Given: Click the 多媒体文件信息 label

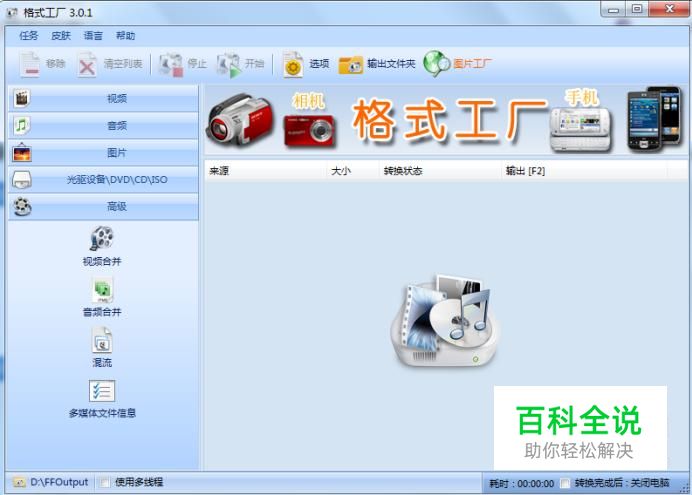Looking at the screenshot, I should (x=102, y=413).
